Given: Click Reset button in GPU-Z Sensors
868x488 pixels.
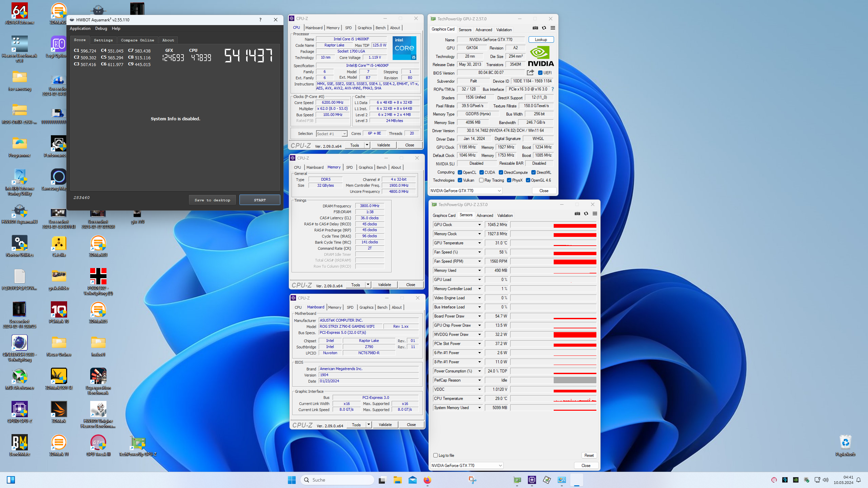Looking at the screenshot, I should pos(589,455).
